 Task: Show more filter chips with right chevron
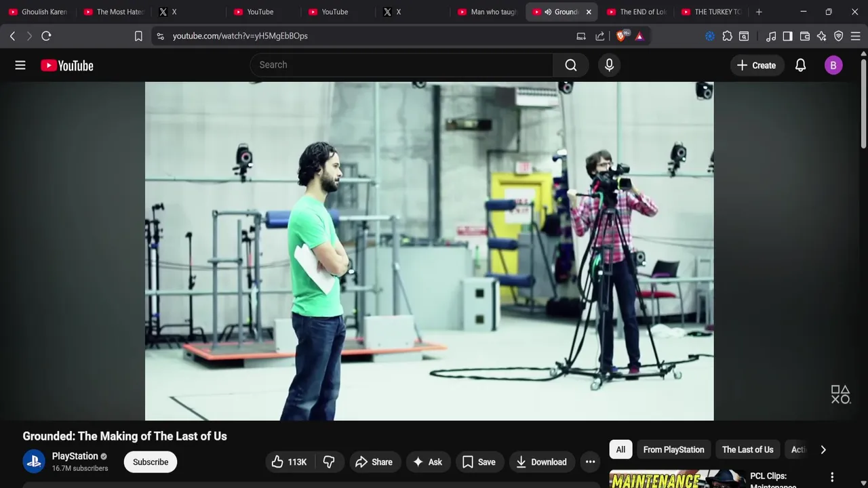[823, 449]
